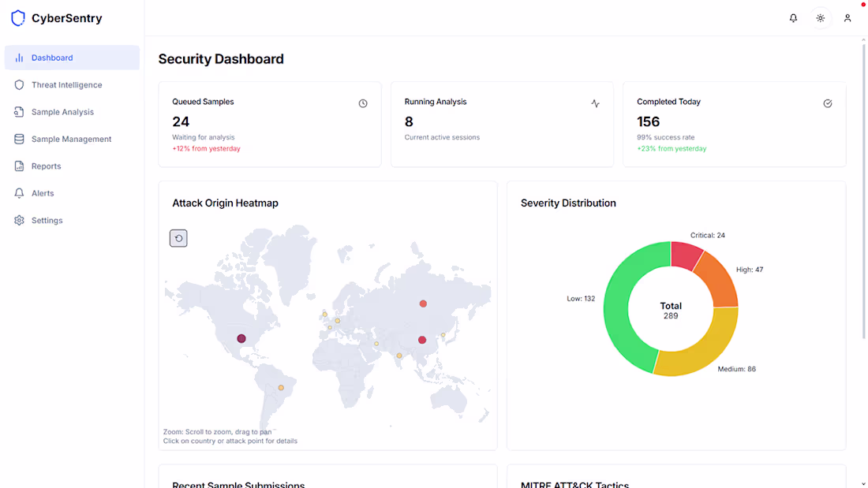Select the Sample Analysis flask icon
Viewport: 868px width, 488px height.
18,112
